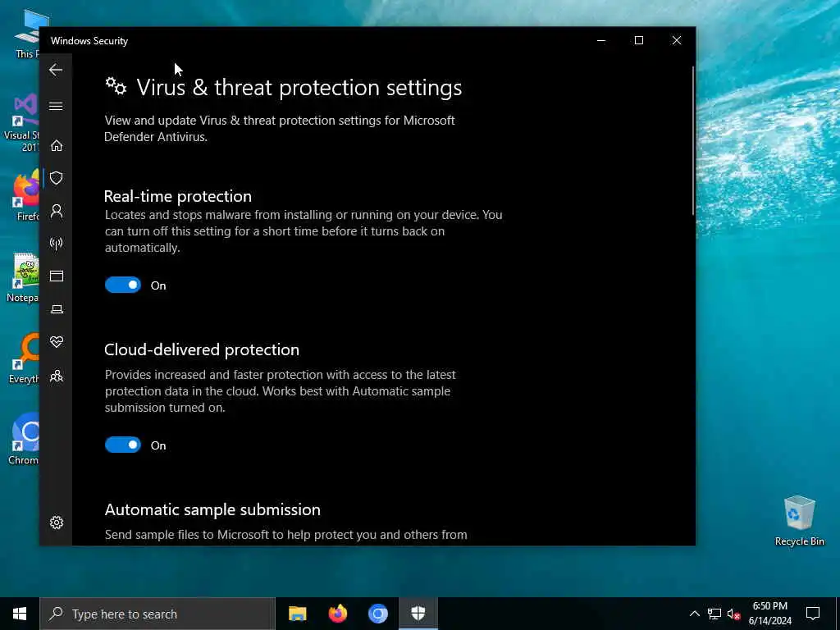This screenshot has width=840, height=630.
Task: Turn off Cloud-delivered protection toggle
Action: pyautogui.click(x=123, y=445)
